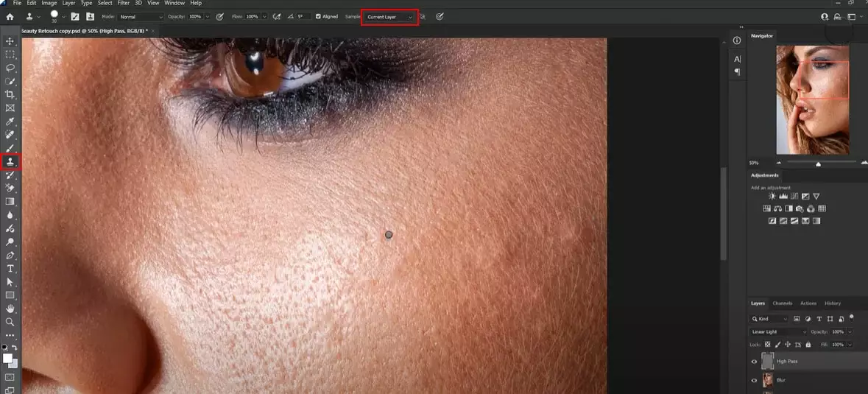Open the Sample dropdown showing Current Layer
This screenshot has width=868, height=394.
click(389, 17)
